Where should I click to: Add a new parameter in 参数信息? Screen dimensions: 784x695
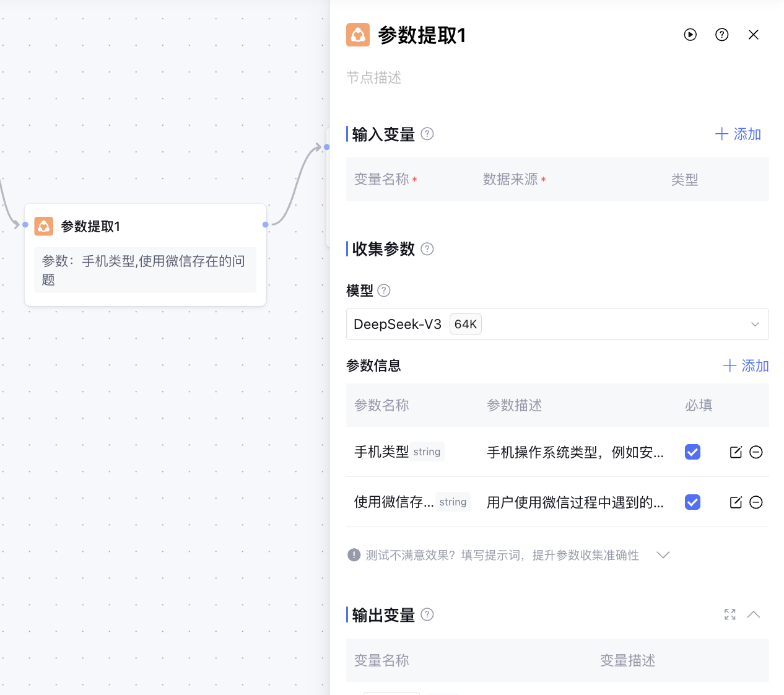(x=746, y=366)
